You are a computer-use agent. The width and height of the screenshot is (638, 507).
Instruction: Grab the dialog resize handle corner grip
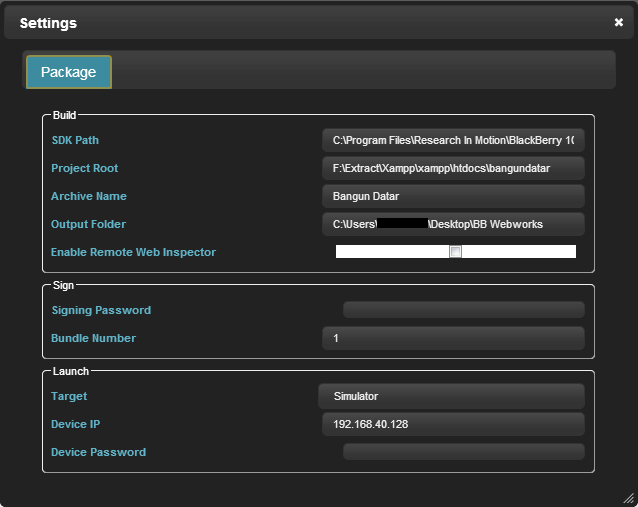click(629, 498)
